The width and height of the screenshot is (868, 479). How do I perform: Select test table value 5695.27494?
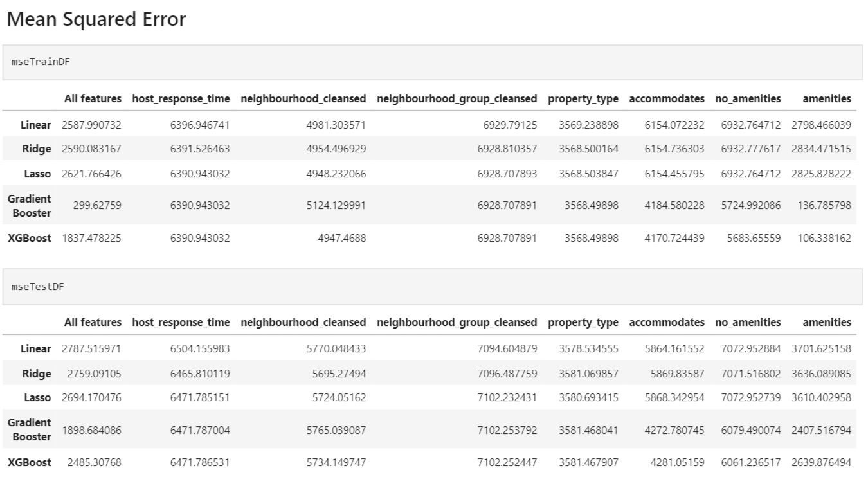(339, 373)
